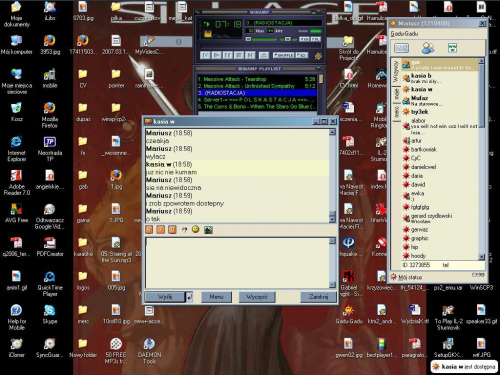This screenshot has height=375, width=500.
Task: Open the chat window Menu button
Action: click(x=216, y=297)
